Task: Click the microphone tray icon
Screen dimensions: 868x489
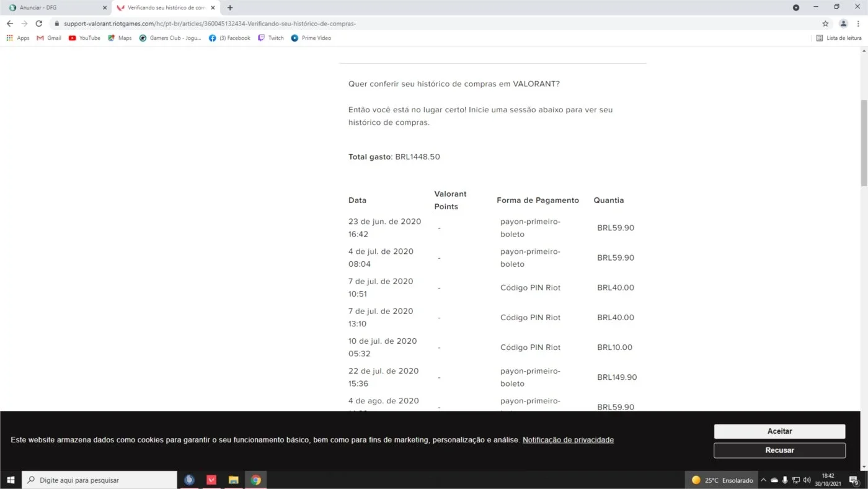Action: point(785,480)
